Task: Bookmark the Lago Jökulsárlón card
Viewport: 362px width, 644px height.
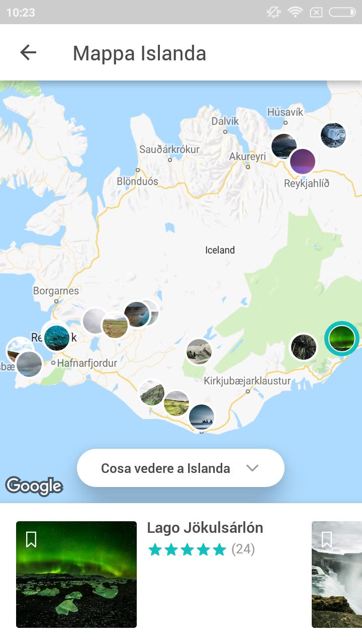Action: coord(31,539)
